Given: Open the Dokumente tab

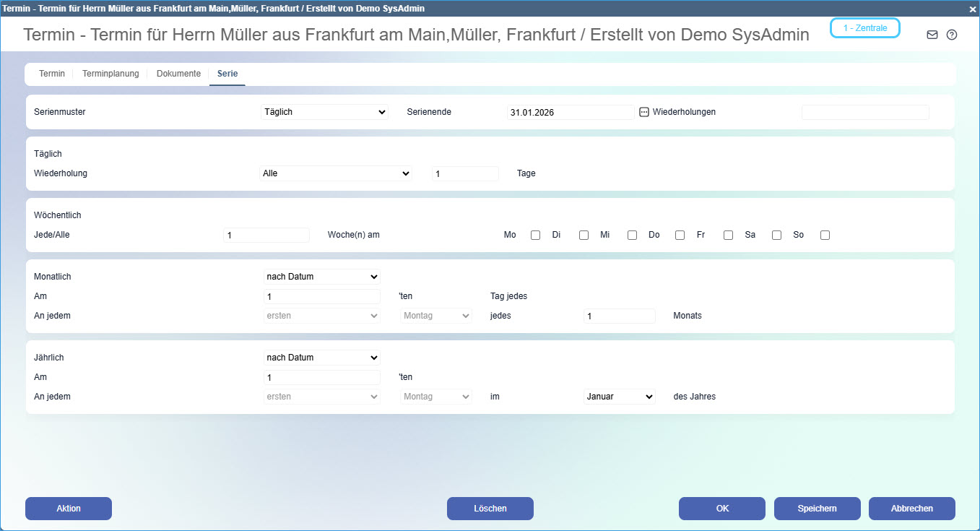Looking at the screenshot, I should (178, 74).
